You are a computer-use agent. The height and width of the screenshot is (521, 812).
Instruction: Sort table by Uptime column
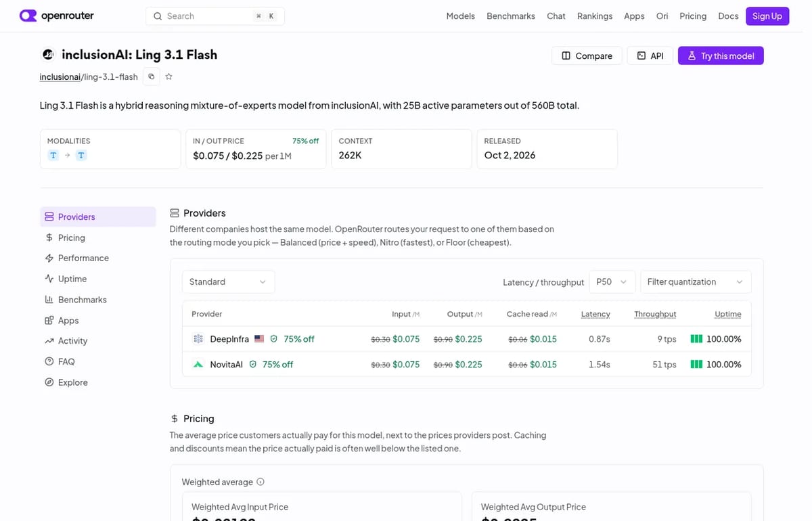point(728,314)
